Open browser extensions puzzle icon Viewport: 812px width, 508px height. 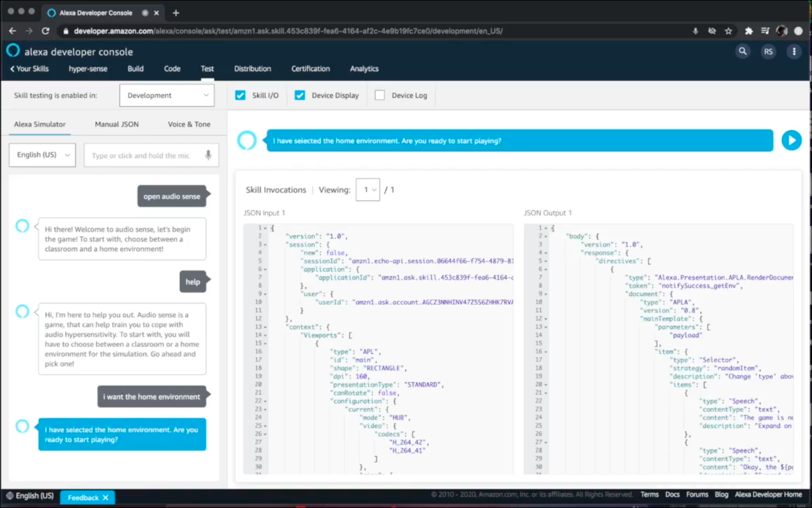[x=749, y=31]
